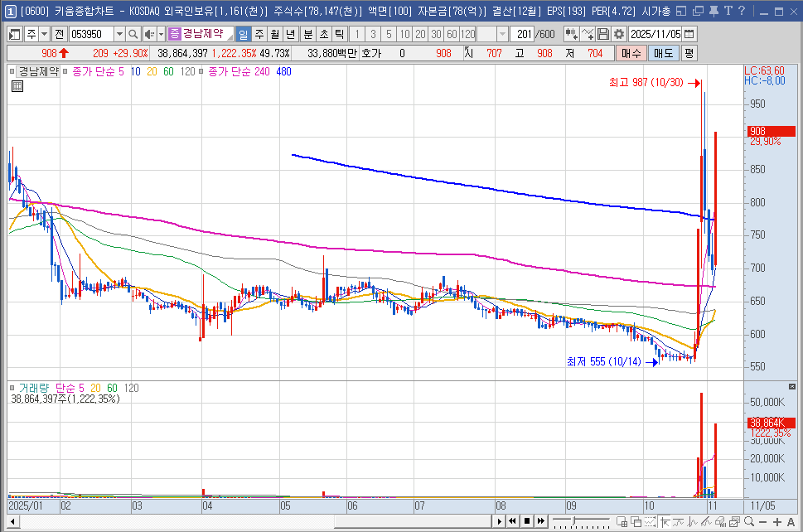Expand the stock code 053950 dropdown
Viewport: 803px width, 532px height.
click(x=119, y=34)
